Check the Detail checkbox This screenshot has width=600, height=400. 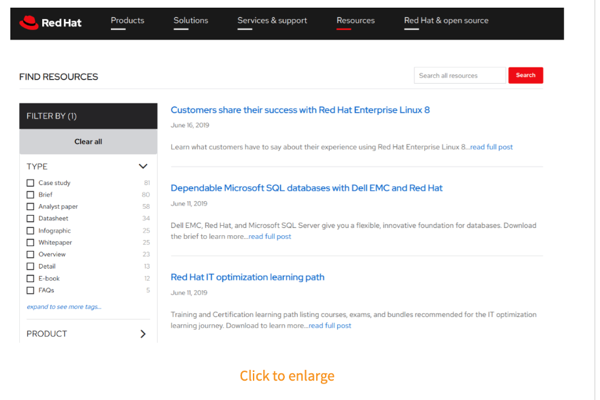pyautogui.click(x=30, y=266)
